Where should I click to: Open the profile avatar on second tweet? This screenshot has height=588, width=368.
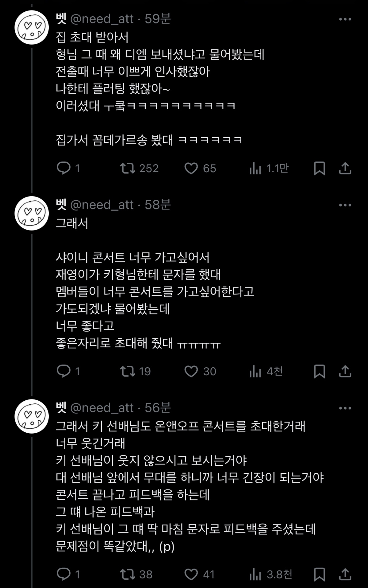coord(32,213)
